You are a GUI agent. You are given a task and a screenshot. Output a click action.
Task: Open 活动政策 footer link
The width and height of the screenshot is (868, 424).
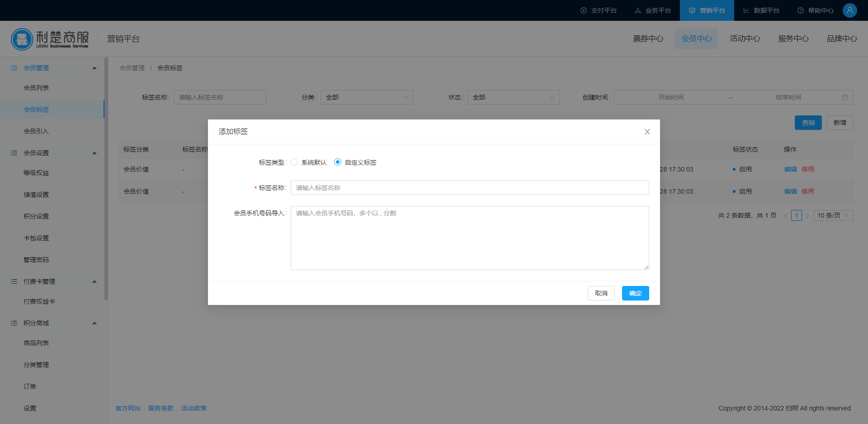[194, 408]
